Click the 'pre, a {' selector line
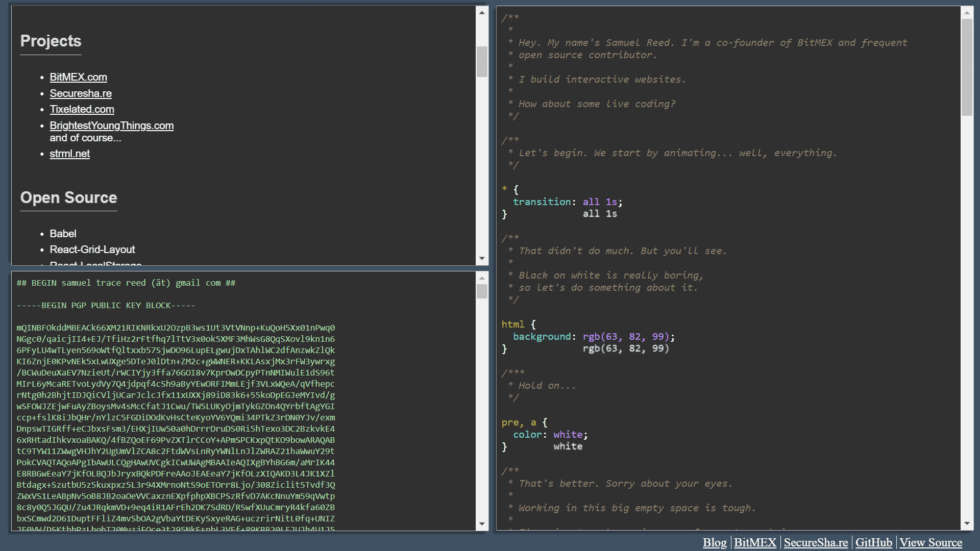 click(524, 422)
